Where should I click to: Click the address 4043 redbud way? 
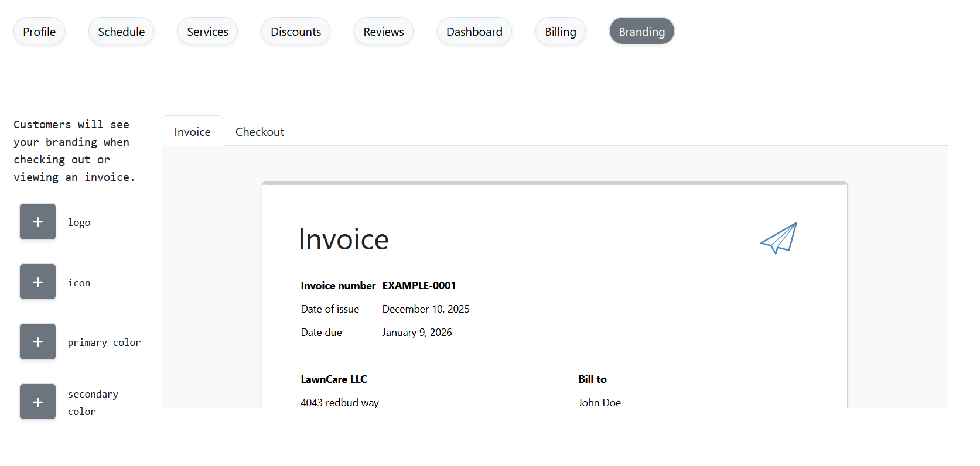tap(340, 402)
